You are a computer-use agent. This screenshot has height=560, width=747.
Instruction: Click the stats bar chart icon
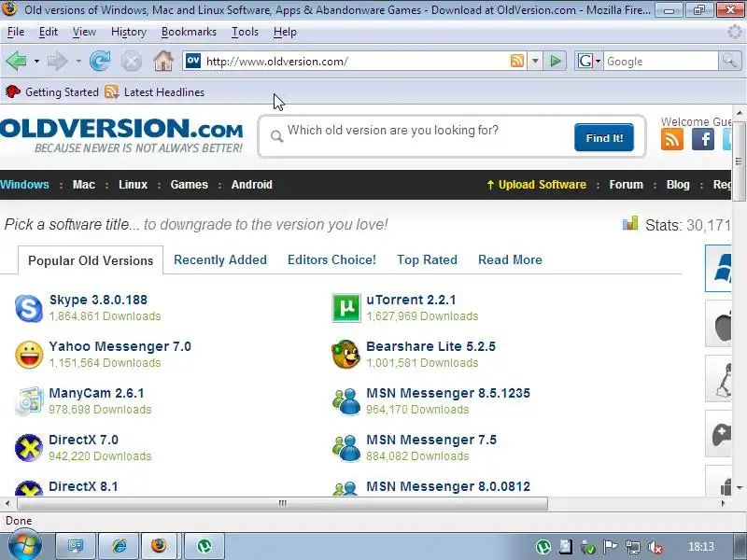click(629, 223)
